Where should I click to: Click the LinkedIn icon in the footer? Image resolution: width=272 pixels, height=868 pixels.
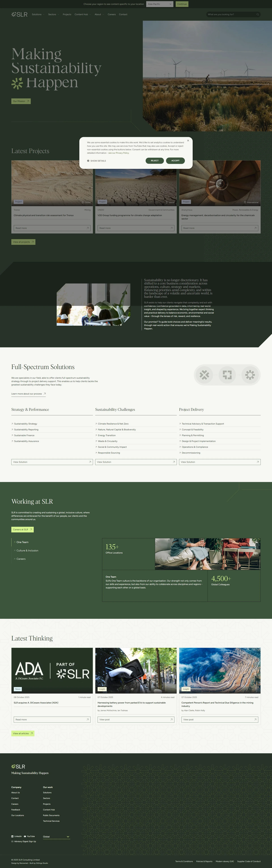click(x=12, y=836)
